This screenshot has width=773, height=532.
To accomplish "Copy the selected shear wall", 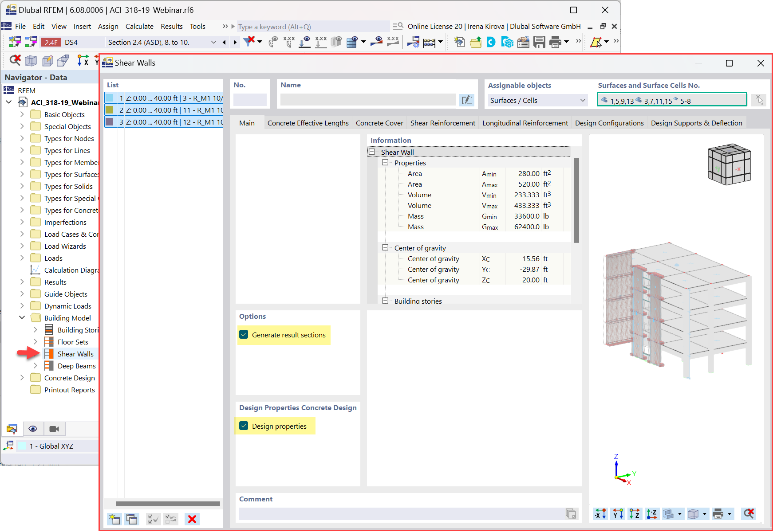I will [x=132, y=519].
